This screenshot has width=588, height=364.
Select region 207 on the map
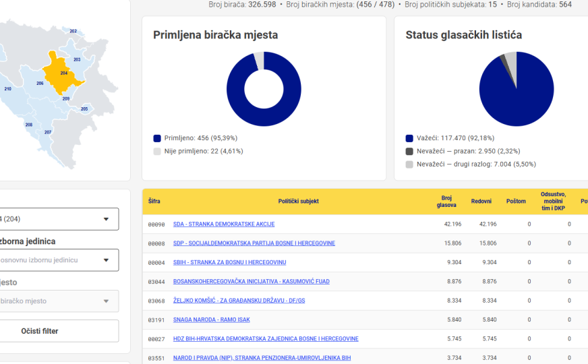tap(48, 132)
